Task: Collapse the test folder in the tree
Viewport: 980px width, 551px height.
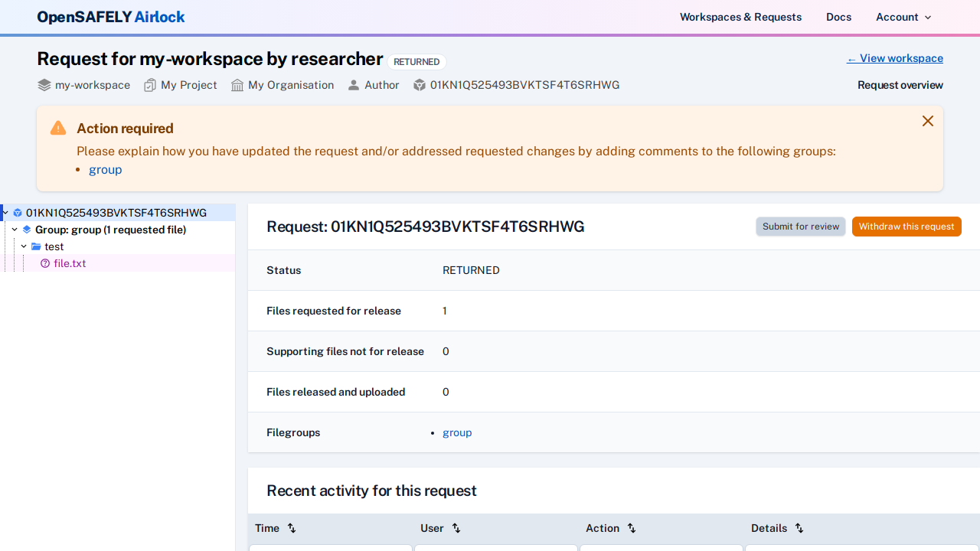Action: pos(23,246)
